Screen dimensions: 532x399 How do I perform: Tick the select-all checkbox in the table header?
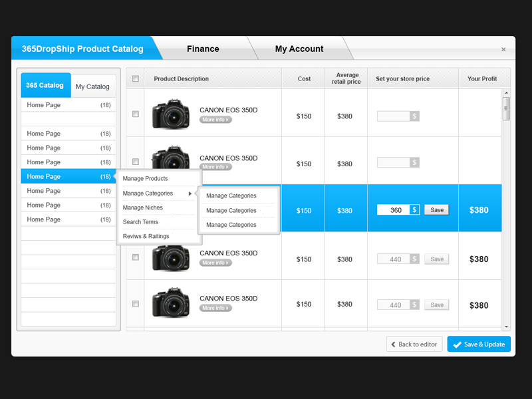[x=136, y=78]
